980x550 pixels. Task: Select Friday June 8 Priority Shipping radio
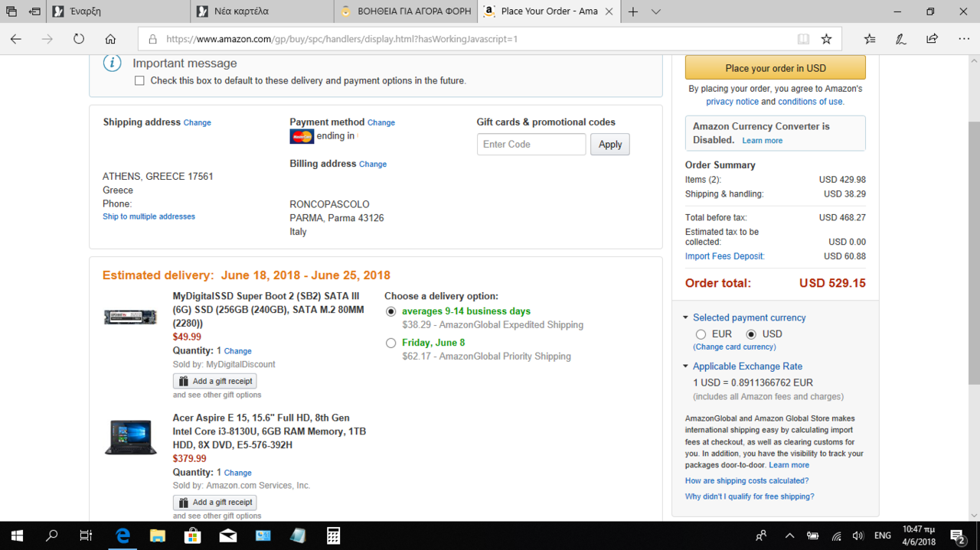391,343
